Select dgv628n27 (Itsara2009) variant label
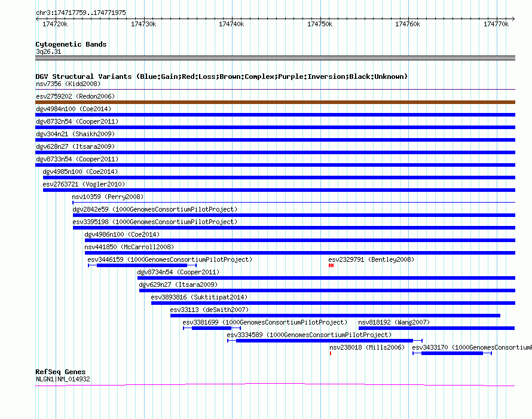The image size is (532, 419). (75, 146)
